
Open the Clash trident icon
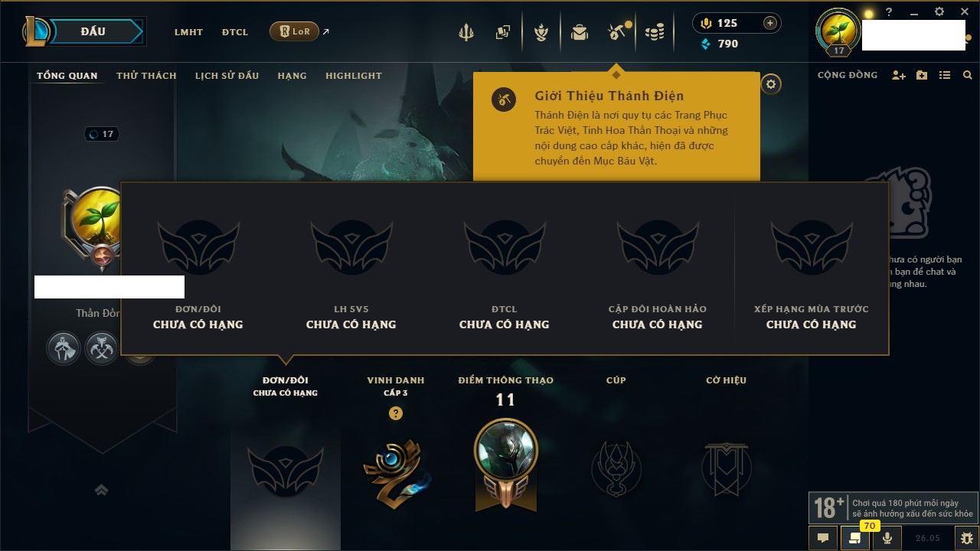(465, 32)
